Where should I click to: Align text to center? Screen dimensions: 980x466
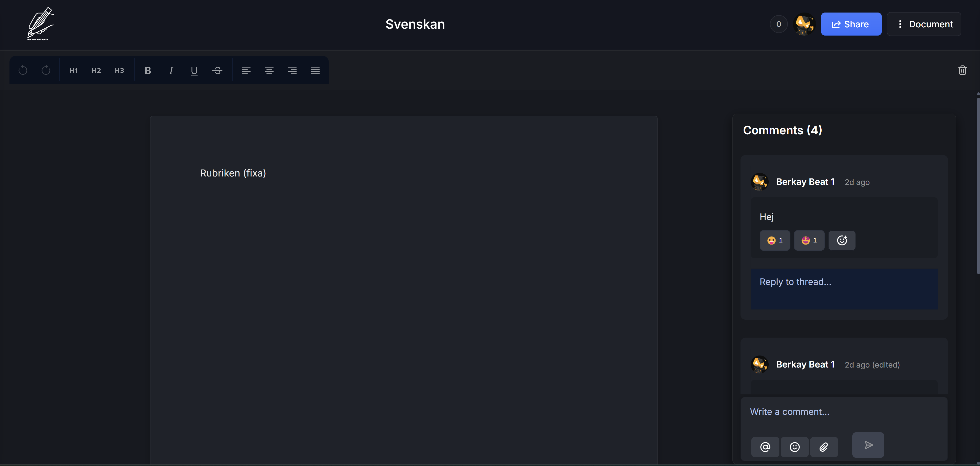click(269, 70)
